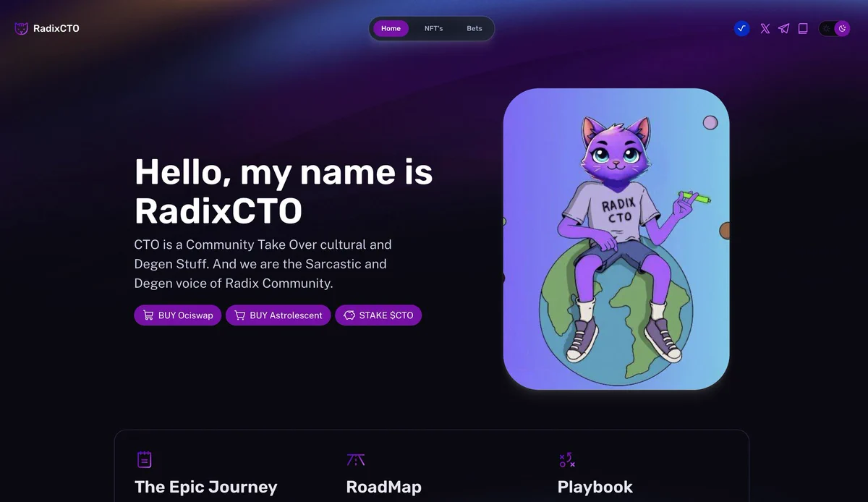
Task: Open the X (Twitter) social link
Action: point(765,29)
